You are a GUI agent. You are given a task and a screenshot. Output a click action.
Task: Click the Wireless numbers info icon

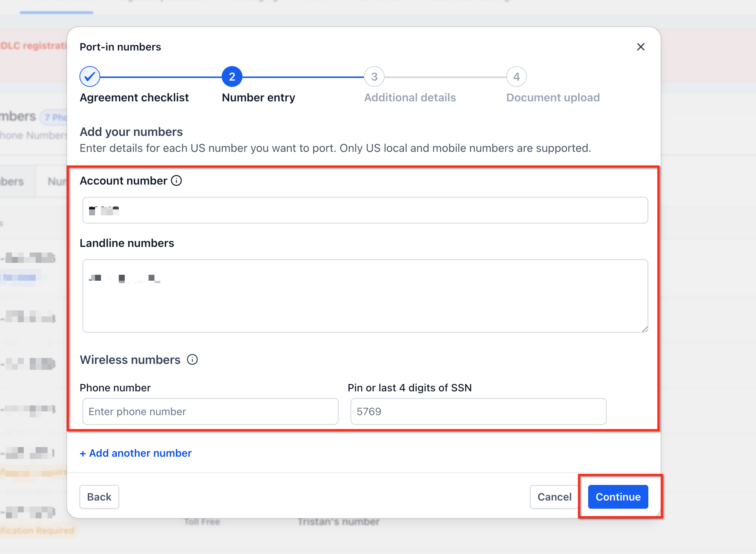(x=192, y=359)
